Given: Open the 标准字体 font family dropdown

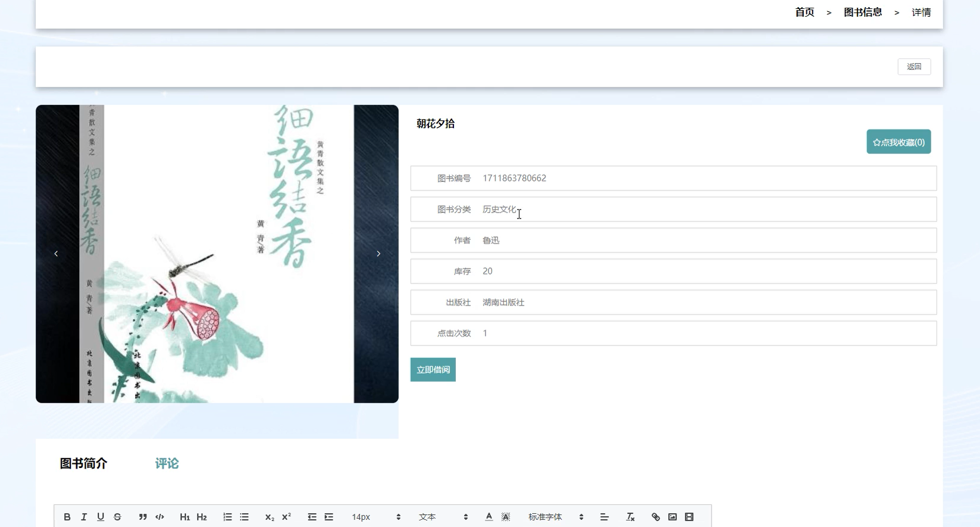Looking at the screenshot, I should tap(556, 517).
